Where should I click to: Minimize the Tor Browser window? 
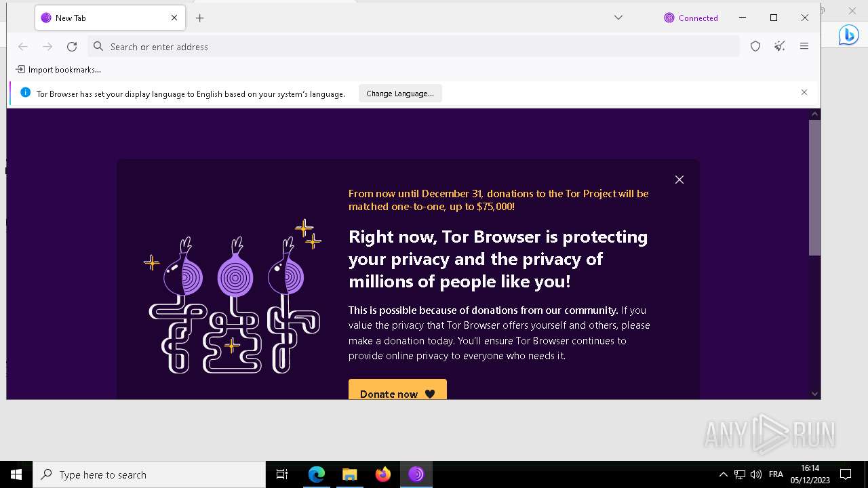point(743,18)
